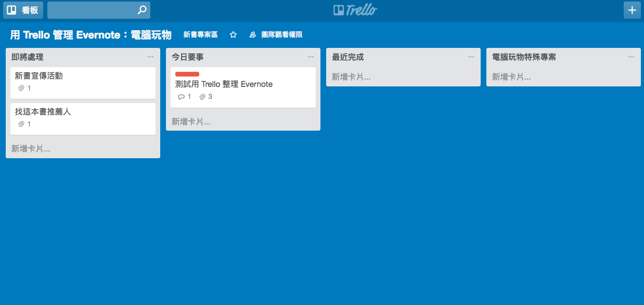644x305 pixels.
Task: Click the team visibility people icon
Action: (253, 35)
